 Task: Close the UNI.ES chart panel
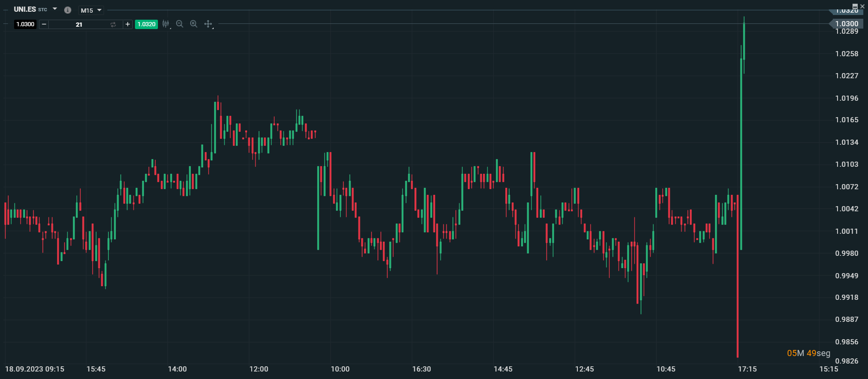pos(862,6)
